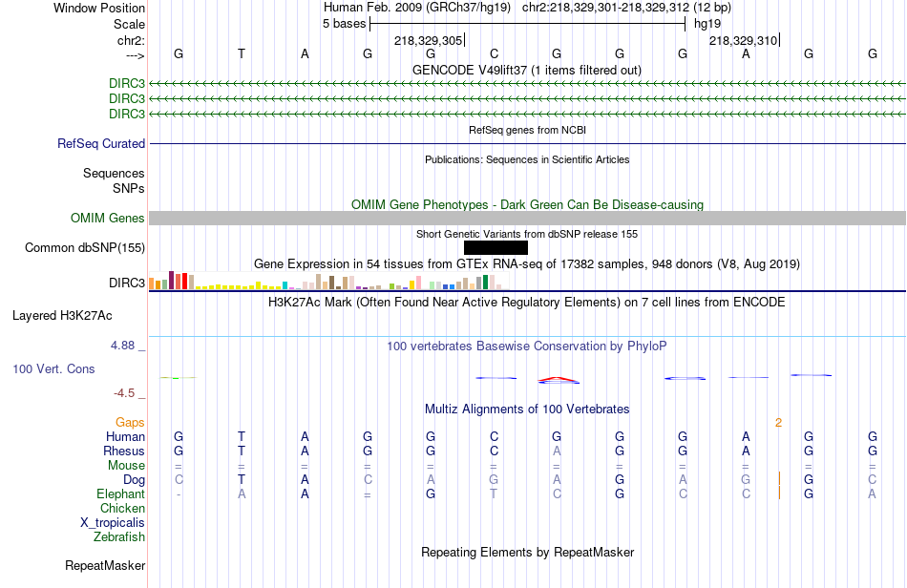Click the GENCODE V49lift37 track title

click(x=526, y=70)
